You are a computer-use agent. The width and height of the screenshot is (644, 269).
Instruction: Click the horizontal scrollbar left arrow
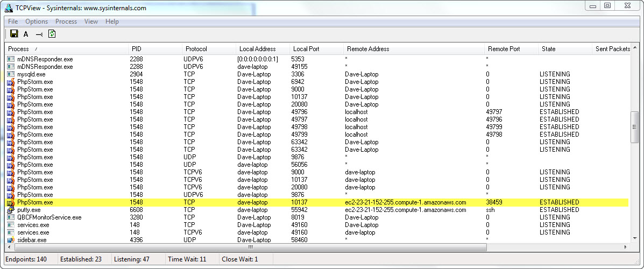[9, 247]
